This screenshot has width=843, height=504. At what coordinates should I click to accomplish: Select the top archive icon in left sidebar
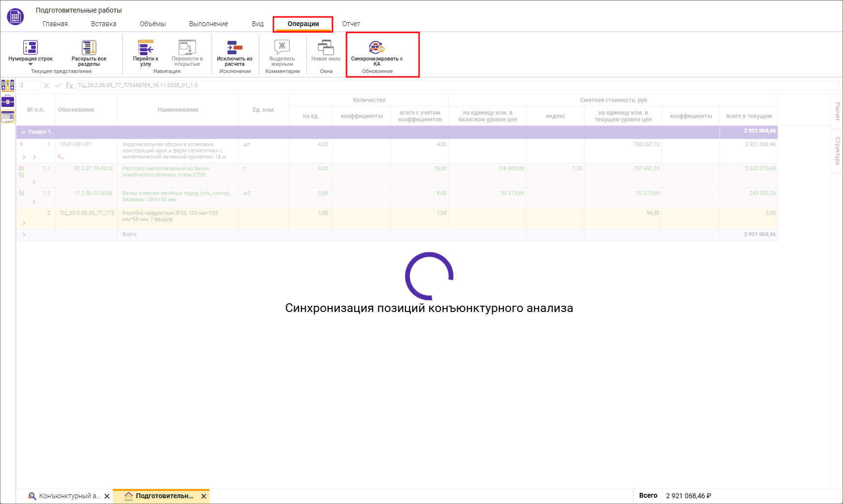(x=7, y=86)
